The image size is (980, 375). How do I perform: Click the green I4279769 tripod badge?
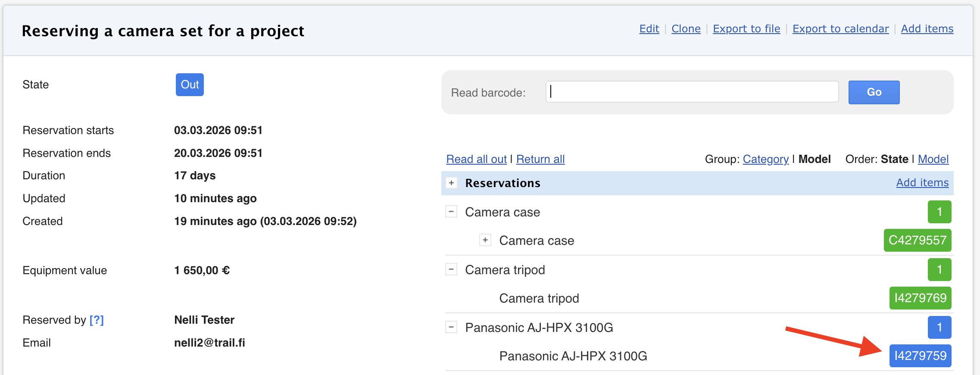(920, 298)
